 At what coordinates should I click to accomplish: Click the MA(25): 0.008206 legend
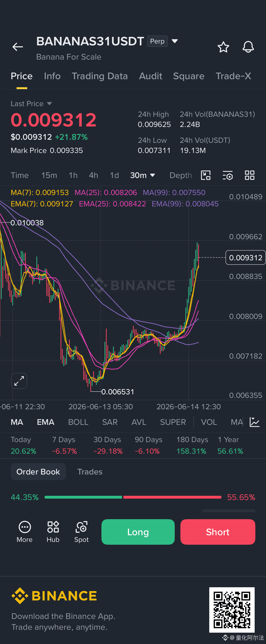(106, 192)
